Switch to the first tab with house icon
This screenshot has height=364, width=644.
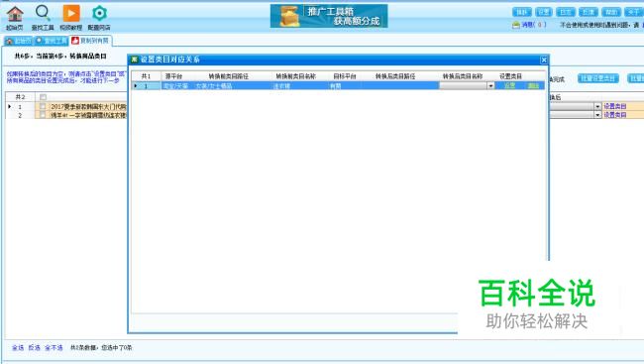coord(18,41)
